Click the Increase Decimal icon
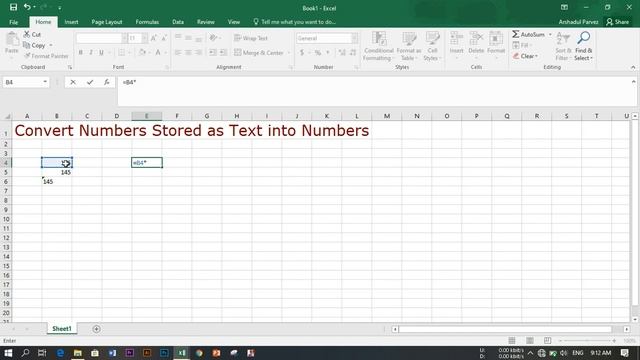Viewport: 640px width, 360px height. pos(342,53)
